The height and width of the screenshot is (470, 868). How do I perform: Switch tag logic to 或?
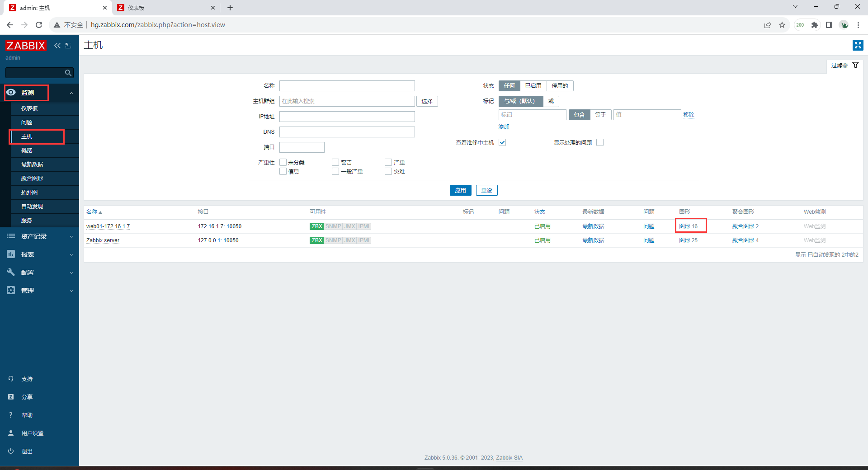(x=551, y=101)
